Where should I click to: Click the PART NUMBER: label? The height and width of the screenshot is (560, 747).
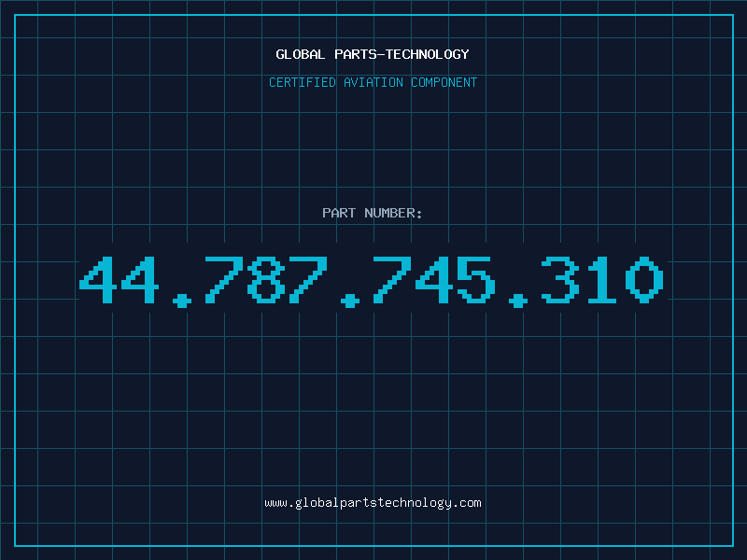tap(373, 213)
